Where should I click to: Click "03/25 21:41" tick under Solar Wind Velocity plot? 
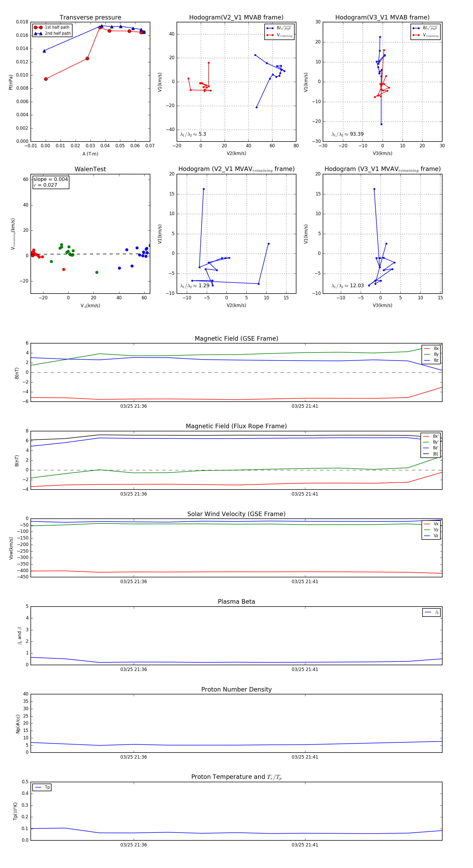305,582
